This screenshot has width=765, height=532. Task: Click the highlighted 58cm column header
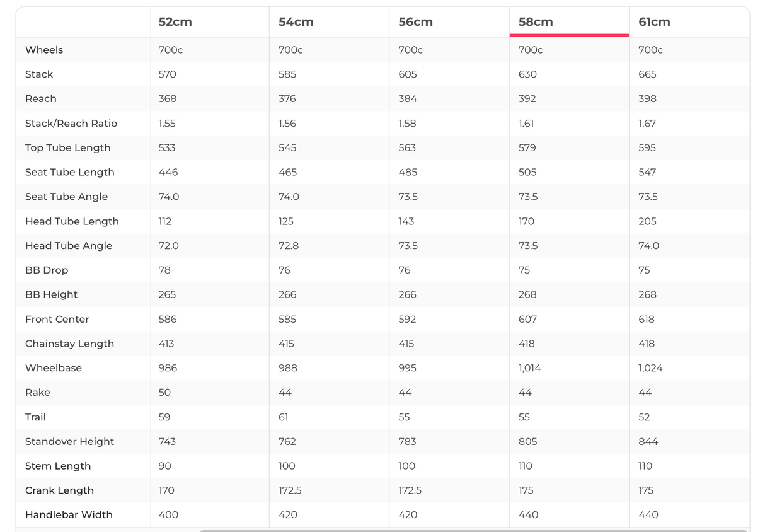tap(536, 22)
